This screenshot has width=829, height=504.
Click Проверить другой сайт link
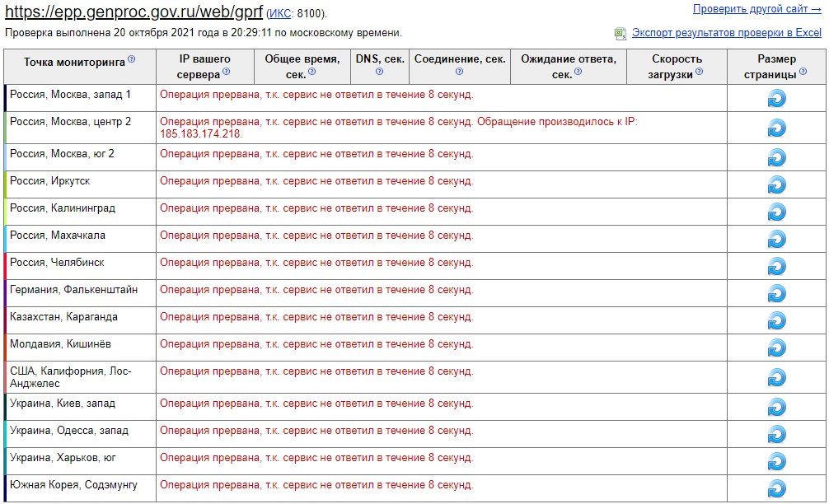click(x=757, y=9)
